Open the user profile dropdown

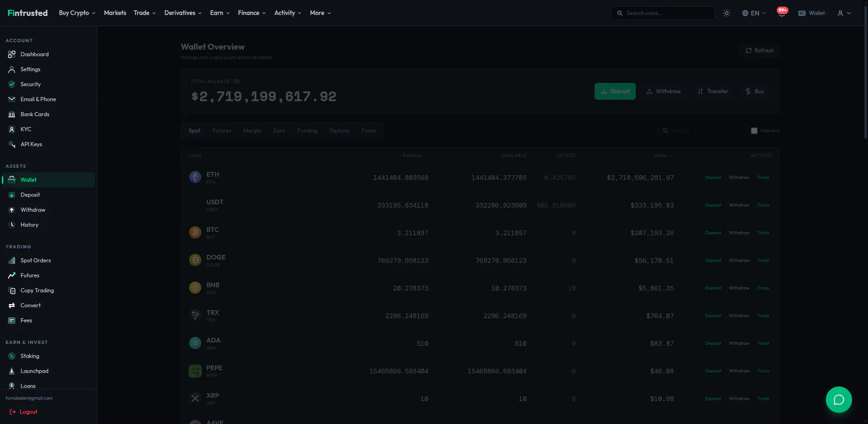[844, 13]
